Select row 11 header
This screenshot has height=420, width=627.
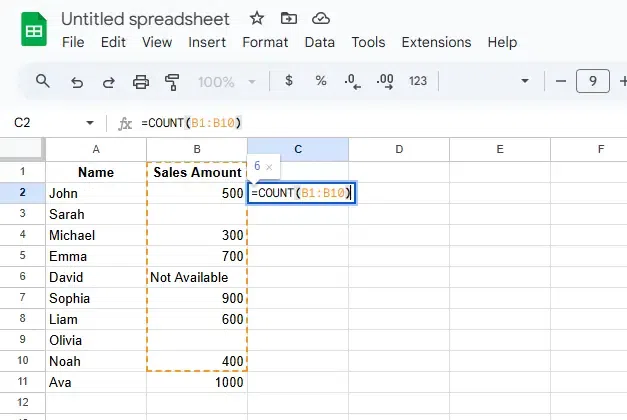pos(22,382)
